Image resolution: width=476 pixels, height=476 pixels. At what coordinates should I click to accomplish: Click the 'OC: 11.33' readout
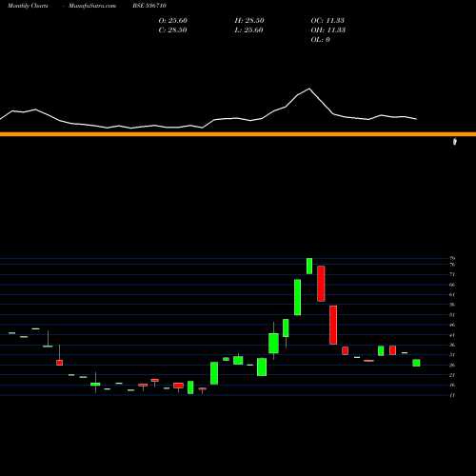(x=327, y=20)
